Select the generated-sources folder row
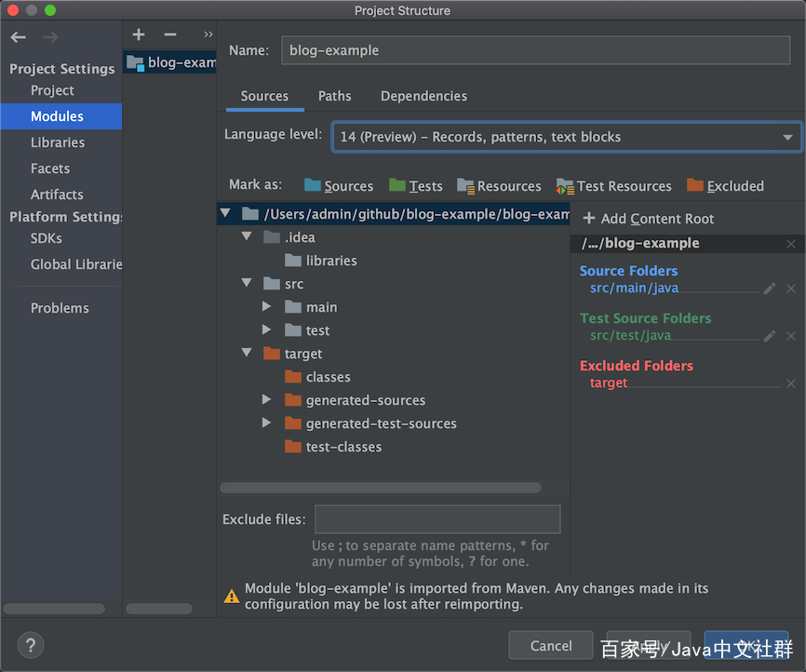The image size is (806, 672). 355,400
